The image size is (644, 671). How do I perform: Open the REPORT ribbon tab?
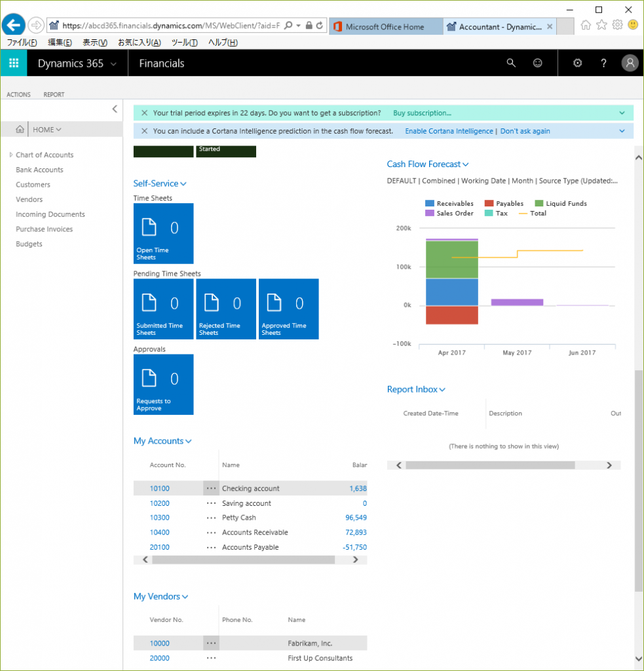(x=54, y=94)
